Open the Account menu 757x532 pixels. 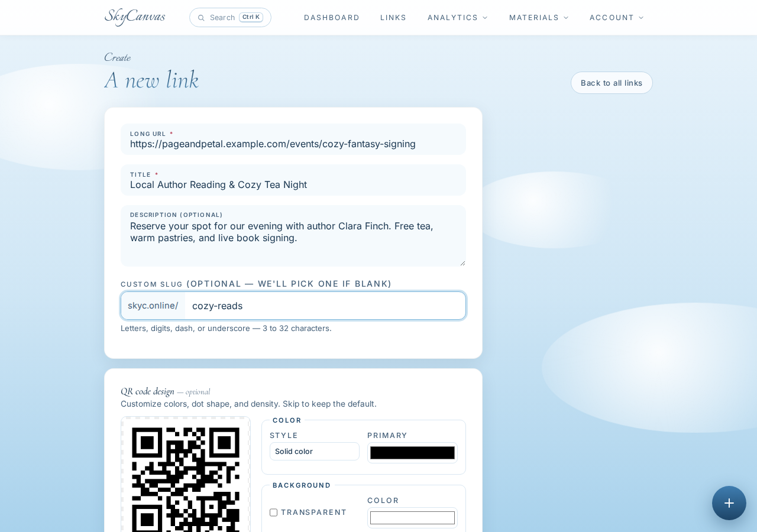coord(616,18)
